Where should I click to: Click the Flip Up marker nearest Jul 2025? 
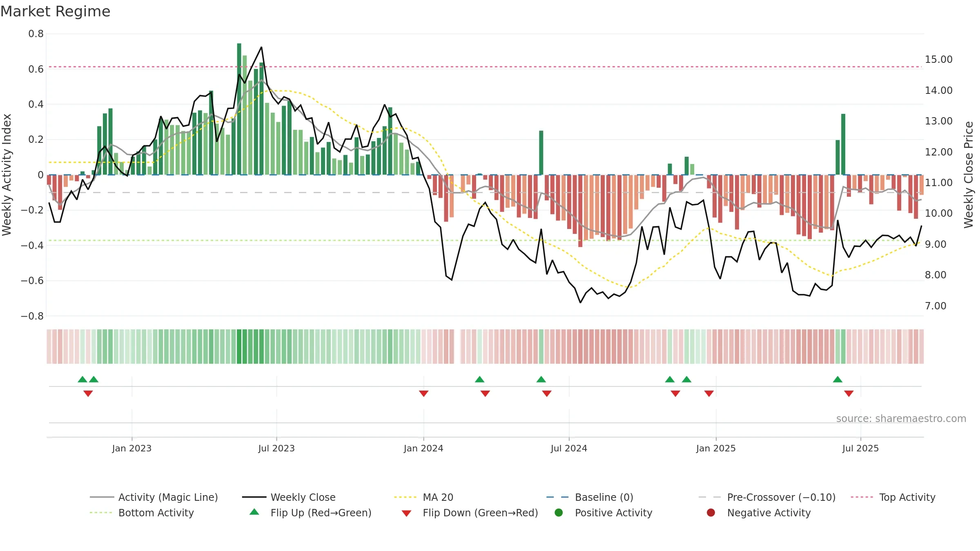pyautogui.click(x=837, y=379)
